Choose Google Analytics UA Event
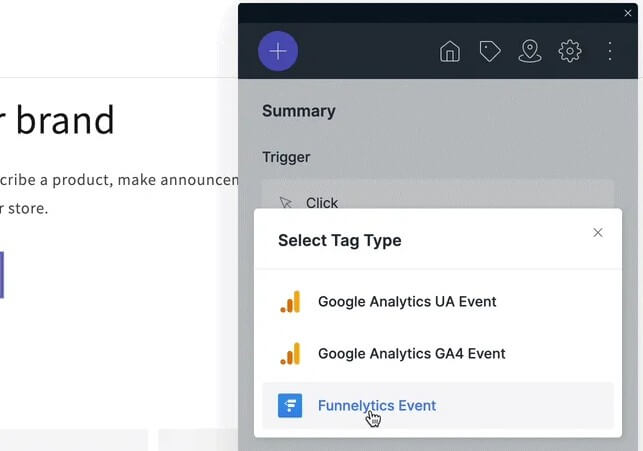Screen dimensions: 643x451 [x=438, y=302]
